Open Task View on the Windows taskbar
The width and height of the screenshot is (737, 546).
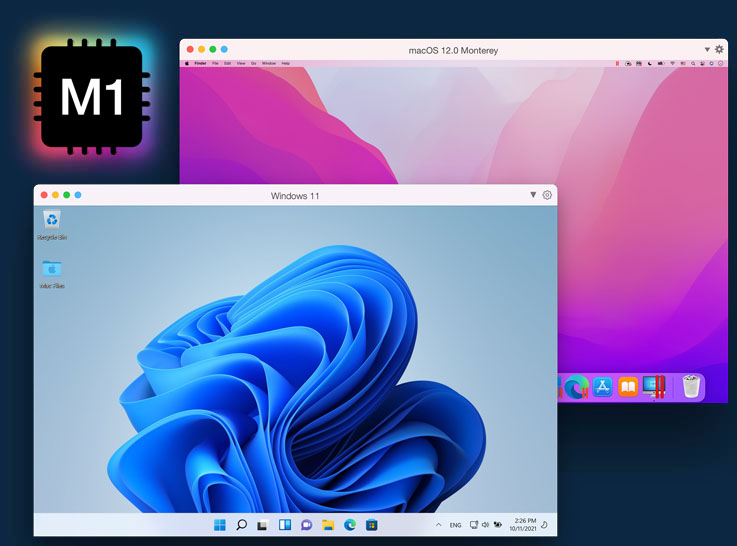click(262, 525)
